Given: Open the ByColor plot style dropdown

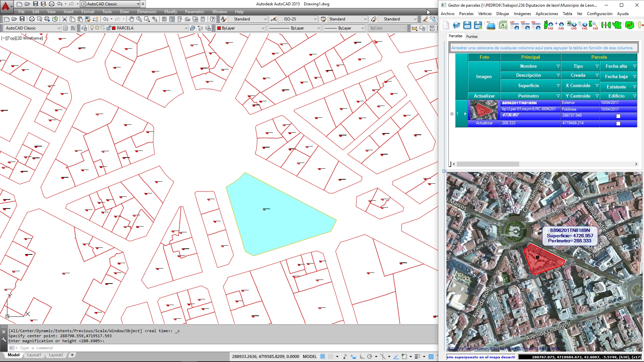Looking at the screenshot, I should (404, 28).
